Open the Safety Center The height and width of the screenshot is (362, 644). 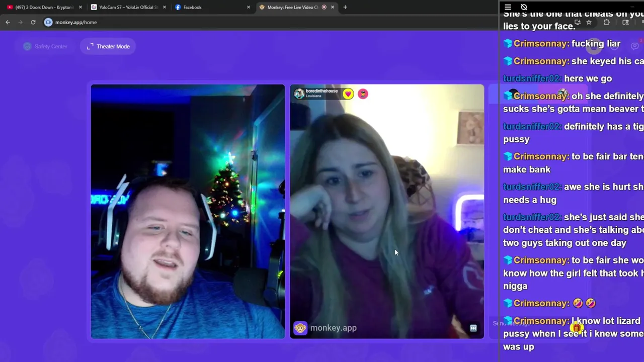45,46
